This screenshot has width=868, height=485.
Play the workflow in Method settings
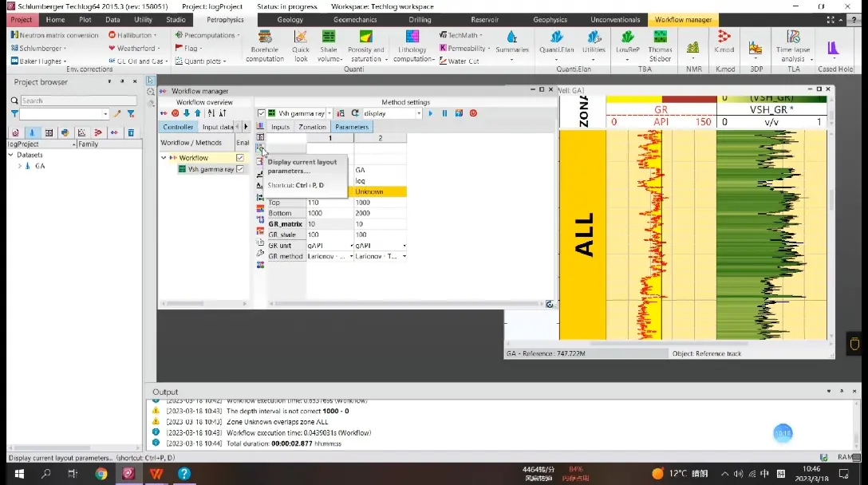431,113
